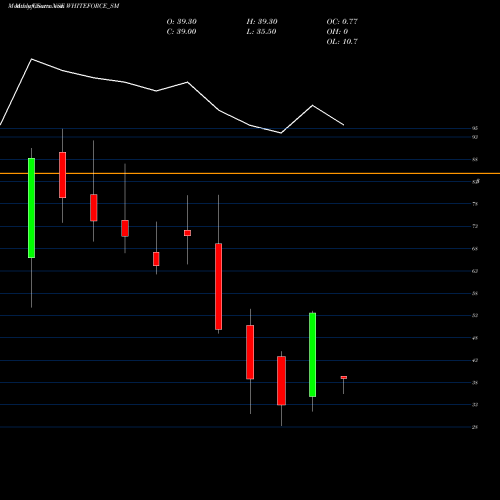Image resolution: width=500 pixels, height=500 pixels.
Task: Click the 72 price axis label
Action: [475, 226]
